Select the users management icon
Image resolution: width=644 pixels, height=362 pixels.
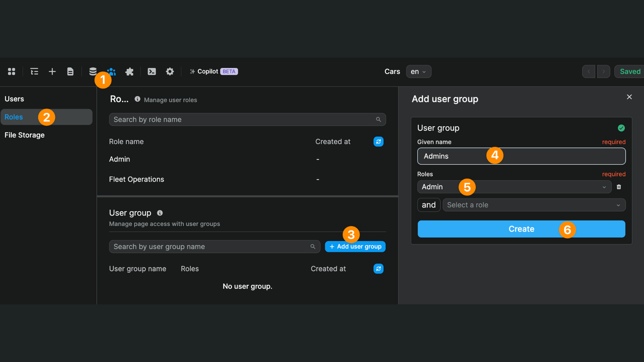111,71
